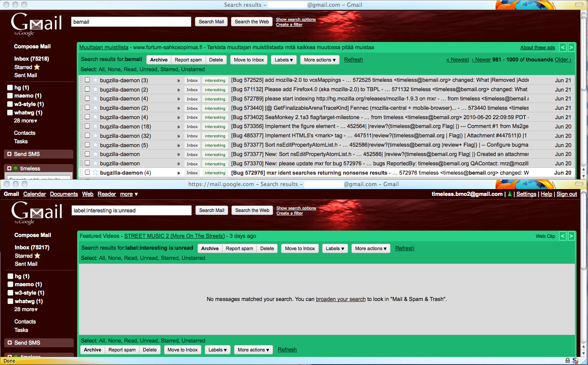Screen dimensions: 588x365
Task: Star the Bug 485377 mark tag message
Action: [x=95, y=136]
